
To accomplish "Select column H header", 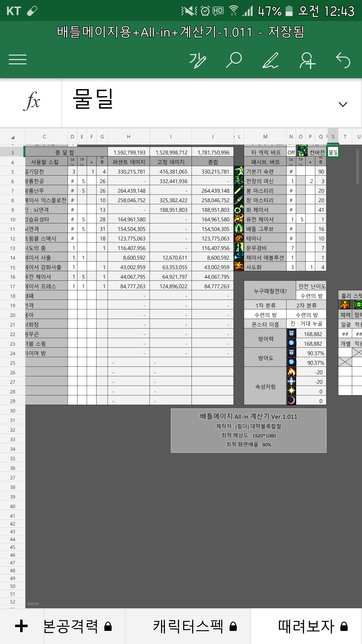I will click(x=128, y=137).
